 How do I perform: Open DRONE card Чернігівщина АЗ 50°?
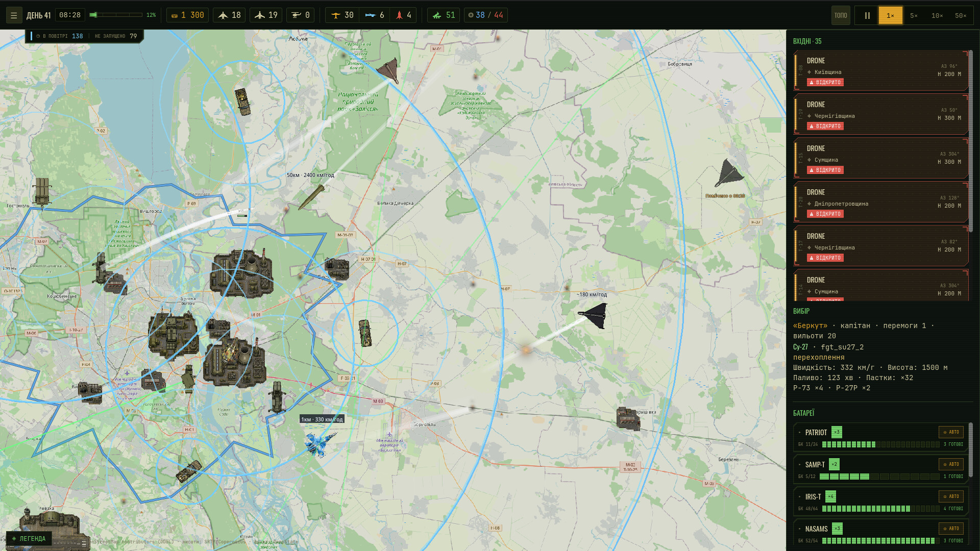[880, 114]
